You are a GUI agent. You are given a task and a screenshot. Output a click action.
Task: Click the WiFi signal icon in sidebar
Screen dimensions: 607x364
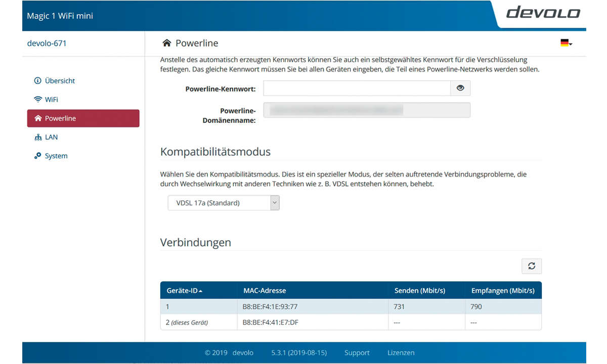[x=37, y=100]
